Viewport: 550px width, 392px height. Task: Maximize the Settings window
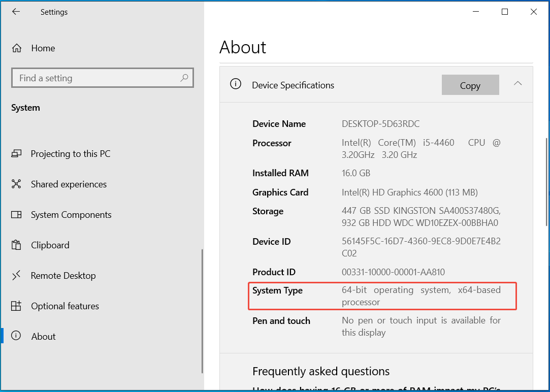tap(505, 12)
